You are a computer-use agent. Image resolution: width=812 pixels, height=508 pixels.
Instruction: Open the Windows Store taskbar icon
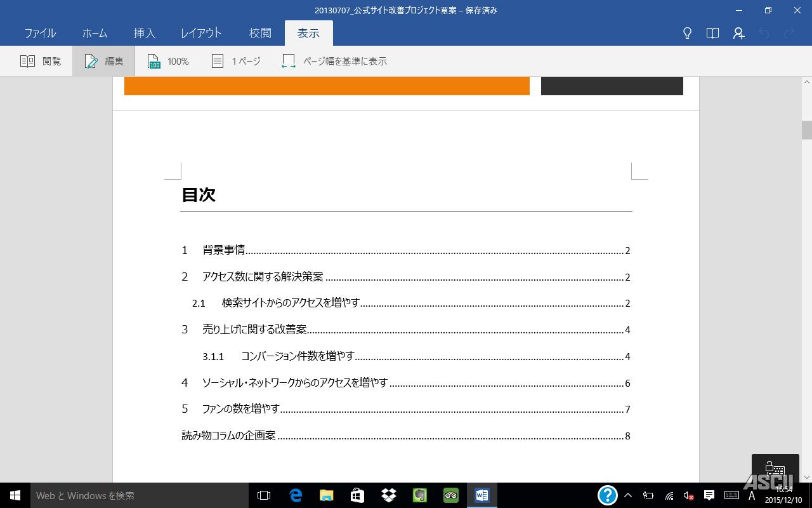357,495
